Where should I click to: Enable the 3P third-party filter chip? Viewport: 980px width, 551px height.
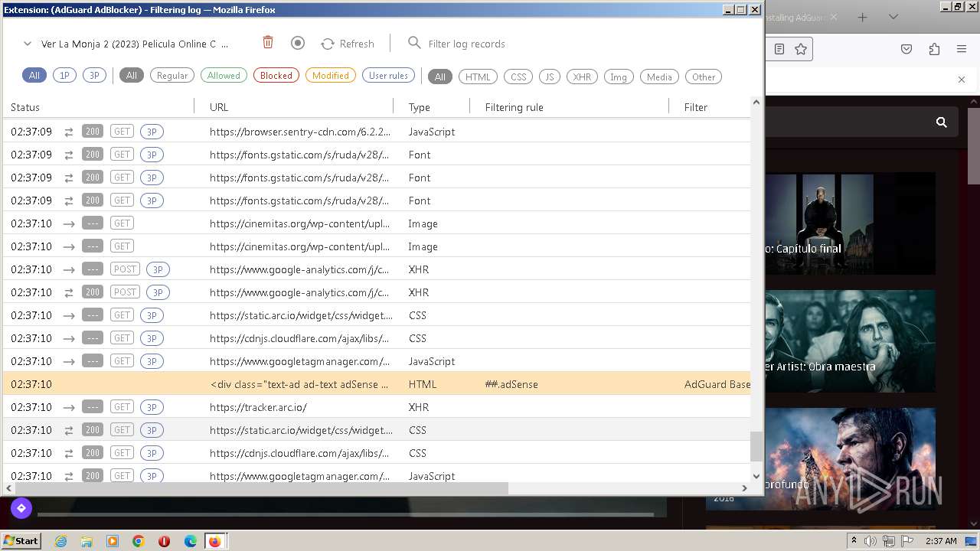point(94,76)
